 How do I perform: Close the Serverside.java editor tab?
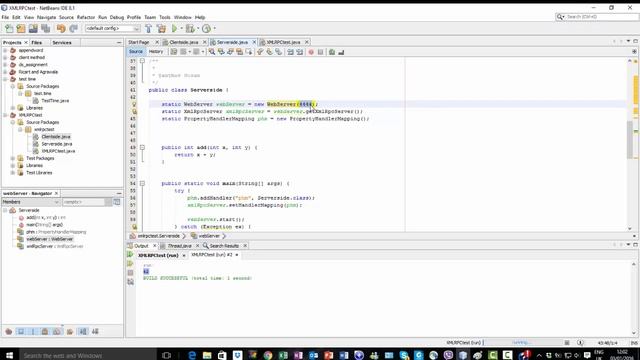click(254, 42)
